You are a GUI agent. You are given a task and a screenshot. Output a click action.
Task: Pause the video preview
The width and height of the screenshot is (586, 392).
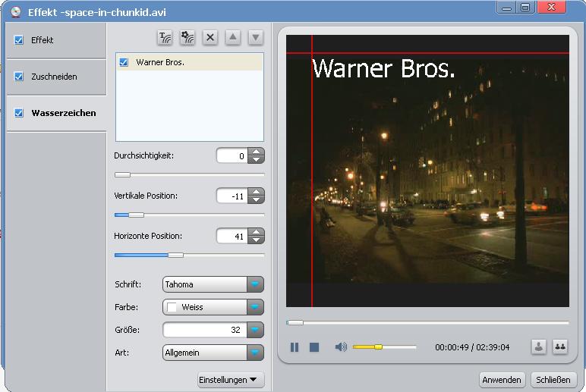pos(295,347)
